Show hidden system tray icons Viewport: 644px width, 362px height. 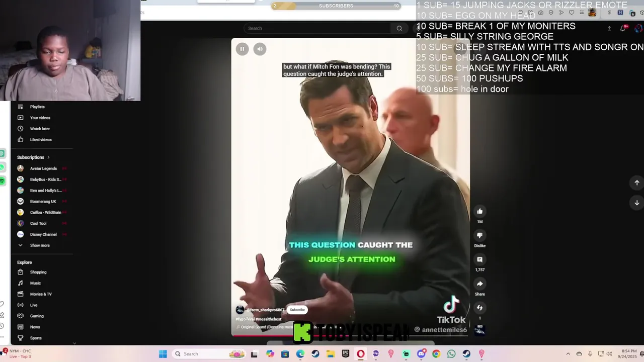(568, 354)
